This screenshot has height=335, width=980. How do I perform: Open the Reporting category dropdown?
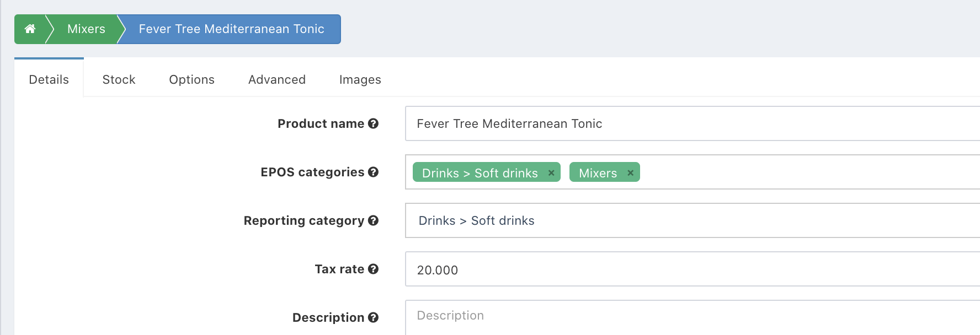pyautogui.click(x=690, y=220)
